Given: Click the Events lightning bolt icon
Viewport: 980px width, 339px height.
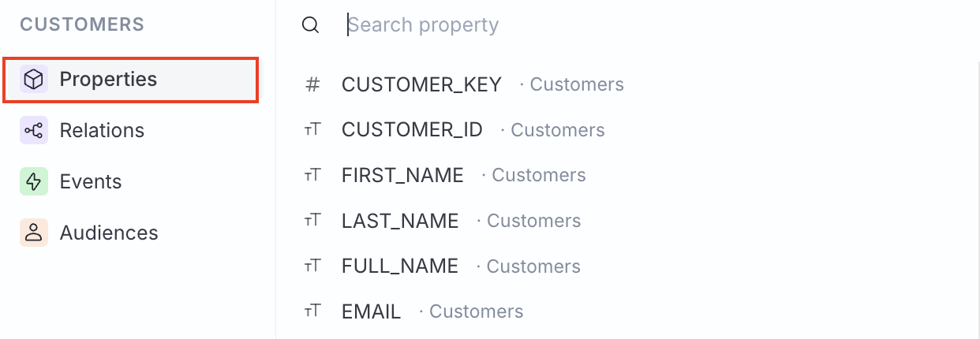Looking at the screenshot, I should click(34, 182).
